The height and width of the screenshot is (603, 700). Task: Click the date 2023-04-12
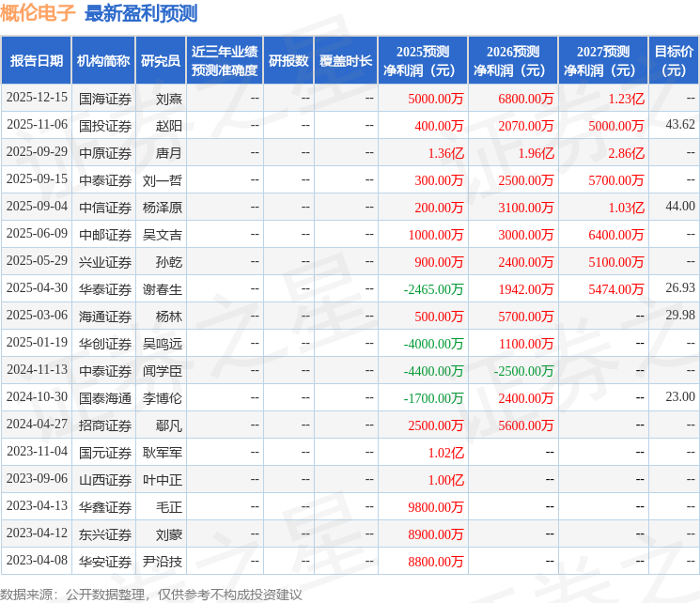click(37, 533)
